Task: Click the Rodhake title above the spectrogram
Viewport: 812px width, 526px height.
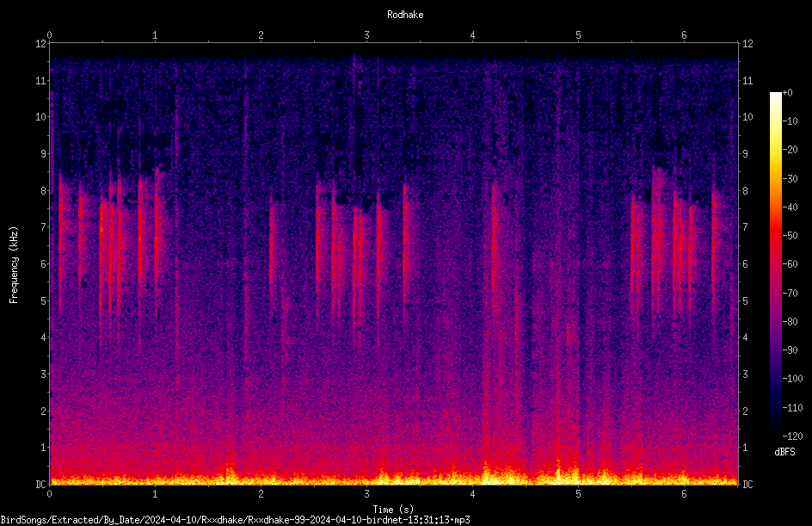Action: pos(405,15)
